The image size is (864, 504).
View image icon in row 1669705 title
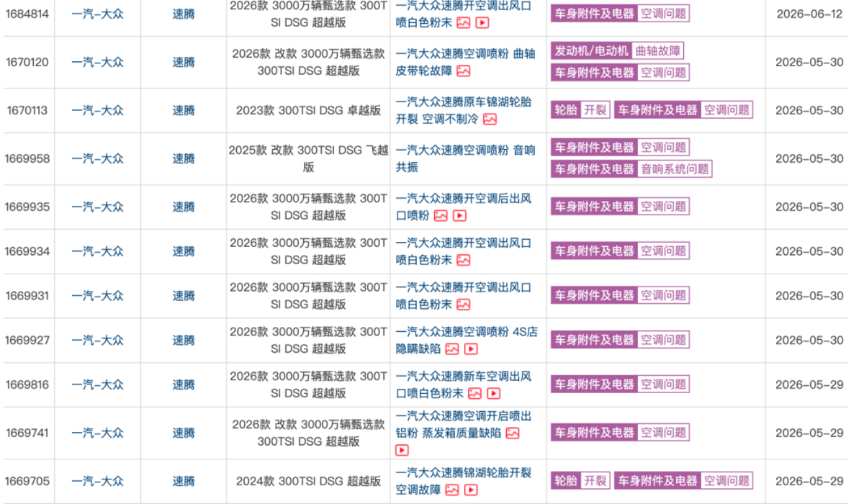(x=451, y=490)
